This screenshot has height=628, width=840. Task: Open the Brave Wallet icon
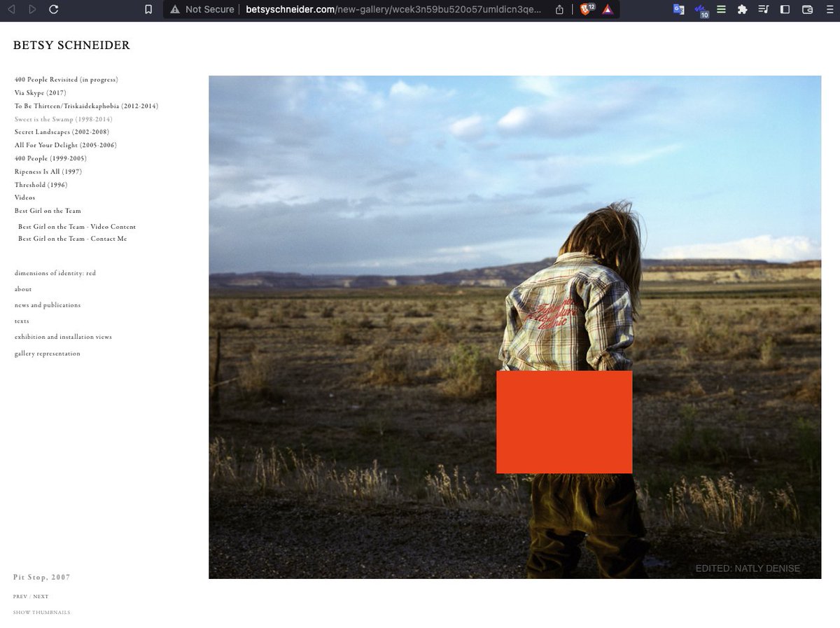[x=807, y=10]
